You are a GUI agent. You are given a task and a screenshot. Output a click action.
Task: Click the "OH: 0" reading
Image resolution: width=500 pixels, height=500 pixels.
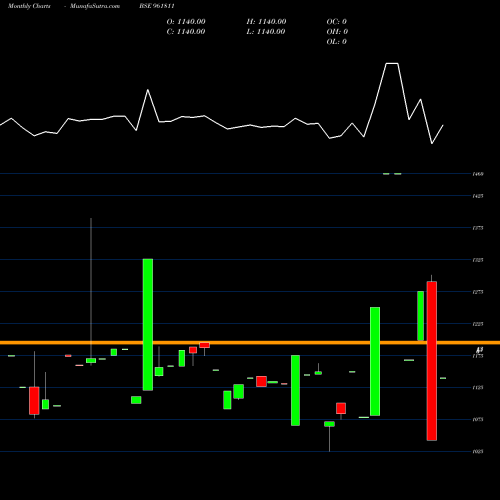[x=337, y=32]
